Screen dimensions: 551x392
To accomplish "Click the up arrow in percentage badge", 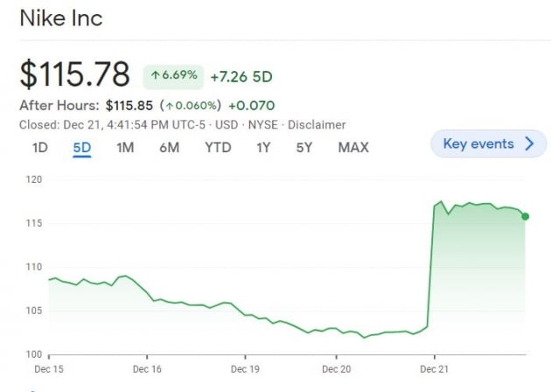I will (156, 76).
